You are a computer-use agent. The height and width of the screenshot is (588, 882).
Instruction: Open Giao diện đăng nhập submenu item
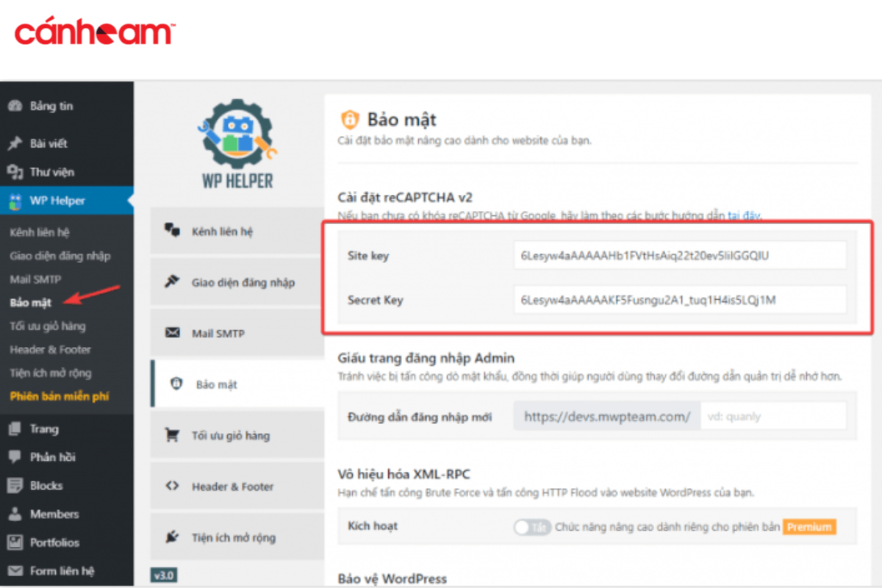(x=60, y=256)
